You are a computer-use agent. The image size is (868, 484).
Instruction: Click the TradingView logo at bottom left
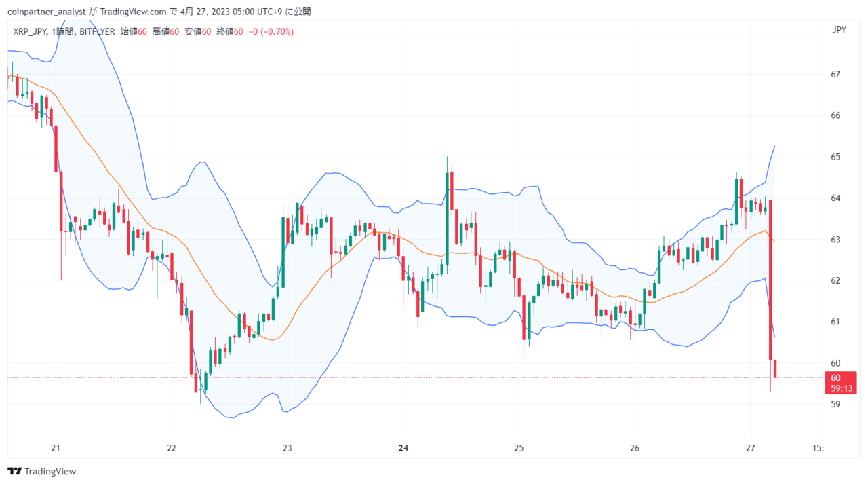pos(42,471)
